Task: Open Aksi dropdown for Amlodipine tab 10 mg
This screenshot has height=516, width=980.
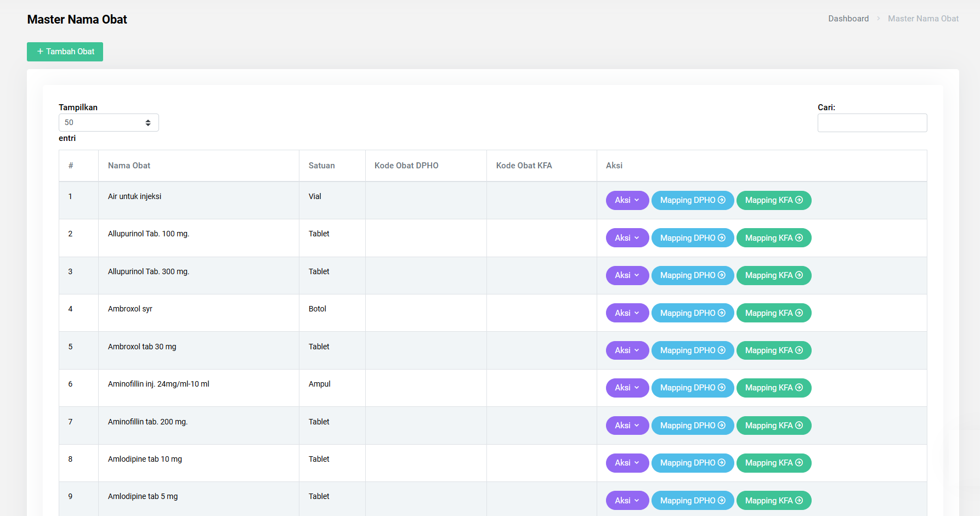Action: click(x=627, y=463)
